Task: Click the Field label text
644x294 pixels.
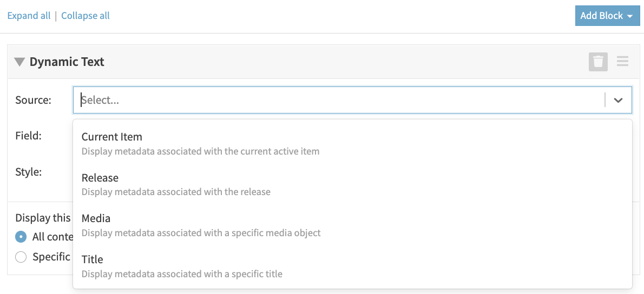Action: (x=28, y=136)
